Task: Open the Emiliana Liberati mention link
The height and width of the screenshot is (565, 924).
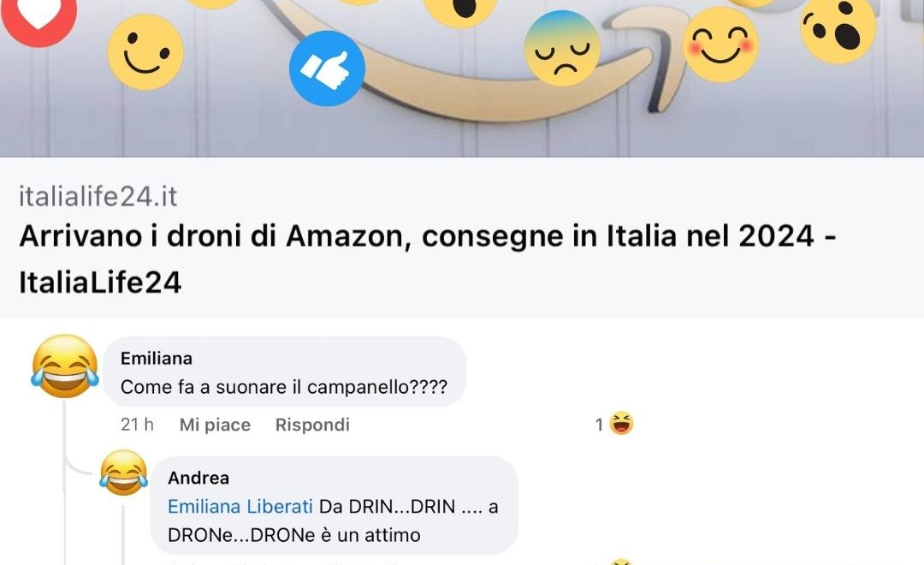Action: pos(240,507)
